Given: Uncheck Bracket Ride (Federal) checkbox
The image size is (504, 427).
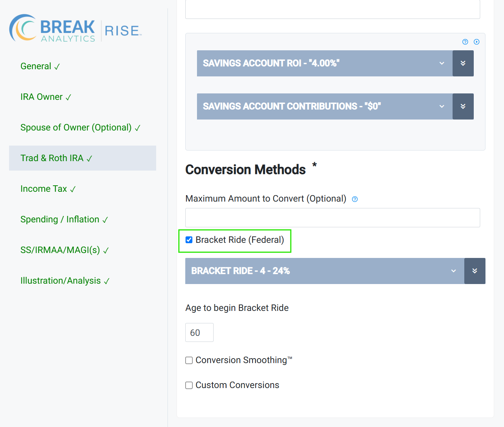Looking at the screenshot, I should 189,240.
